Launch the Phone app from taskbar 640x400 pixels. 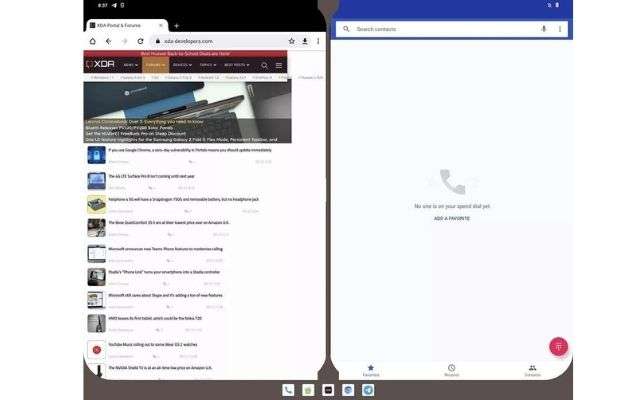click(288, 390)
